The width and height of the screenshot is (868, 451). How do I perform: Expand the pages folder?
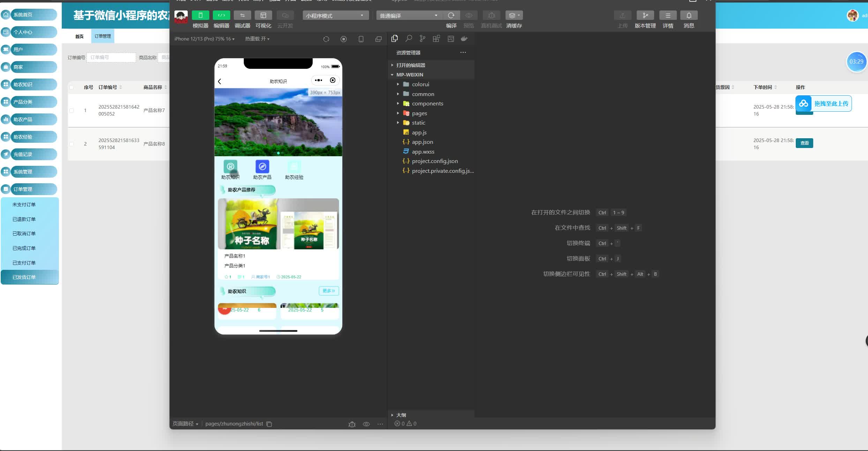(419, 113)
